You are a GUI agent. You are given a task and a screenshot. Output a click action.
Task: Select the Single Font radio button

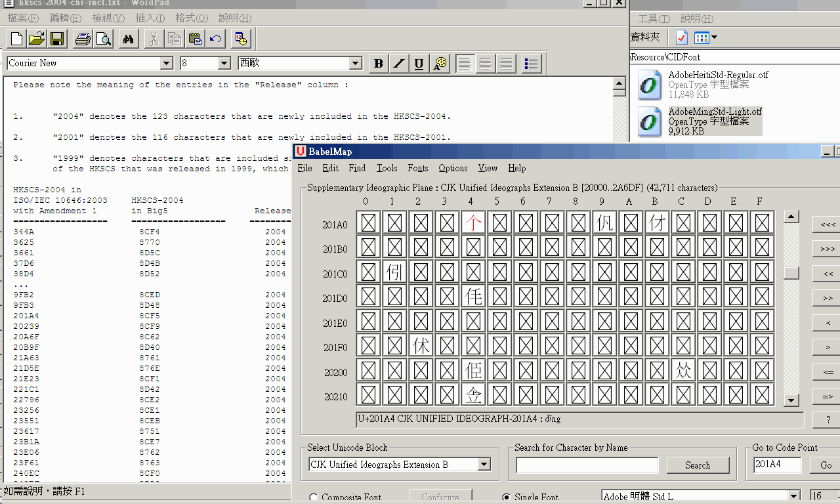[x=506, y=497]
